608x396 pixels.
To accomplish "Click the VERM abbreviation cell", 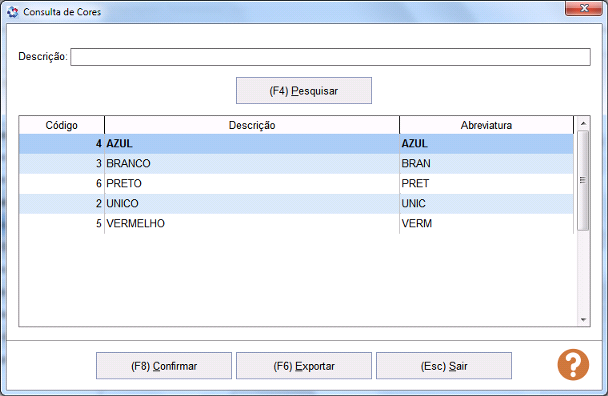I will tap(486, 224).
